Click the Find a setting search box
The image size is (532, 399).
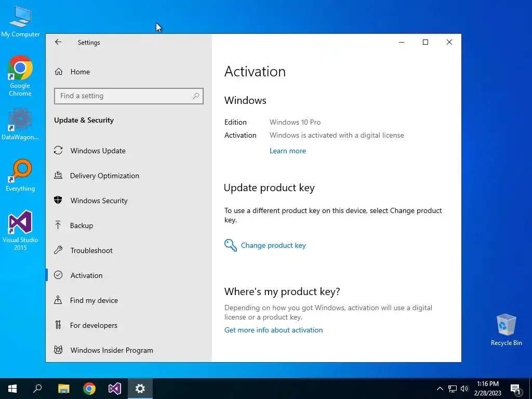click(x=129, y=96)
